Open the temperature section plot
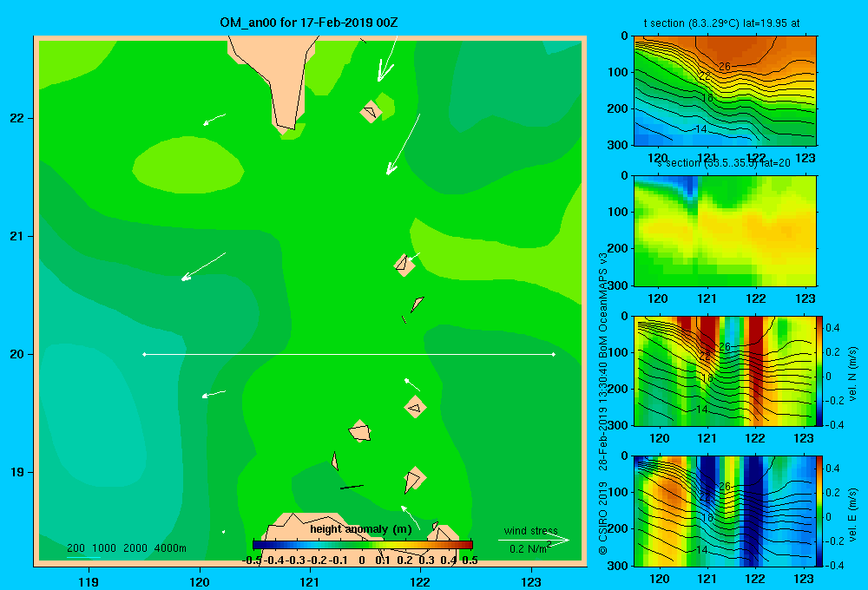The width and height of the screenshot is (868, 590). 725,91
